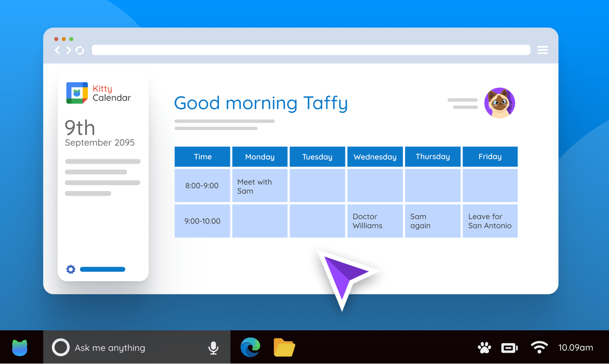The image size is (609, 364).
Task: Click the 10.09am clock
Action: (576, 348)
